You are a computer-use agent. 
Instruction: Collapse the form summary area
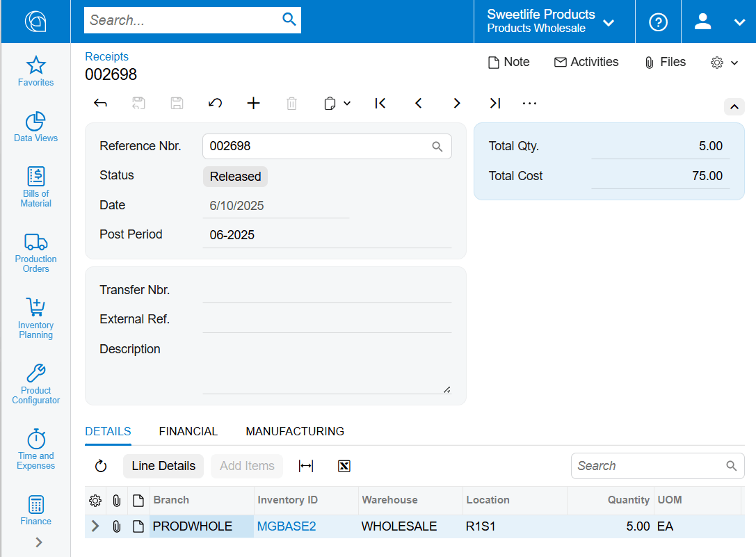pyautogui.click(x=734, y=107)
